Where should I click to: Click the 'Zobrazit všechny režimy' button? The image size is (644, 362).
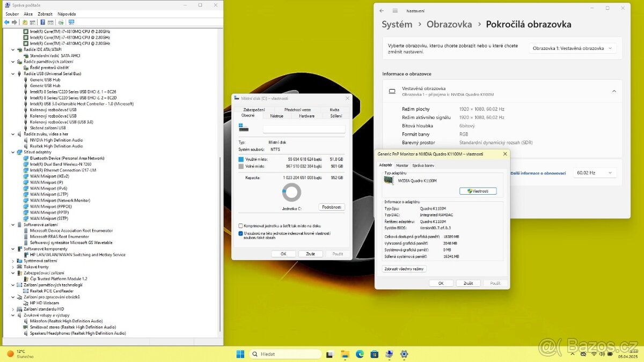tap(404, 269)
